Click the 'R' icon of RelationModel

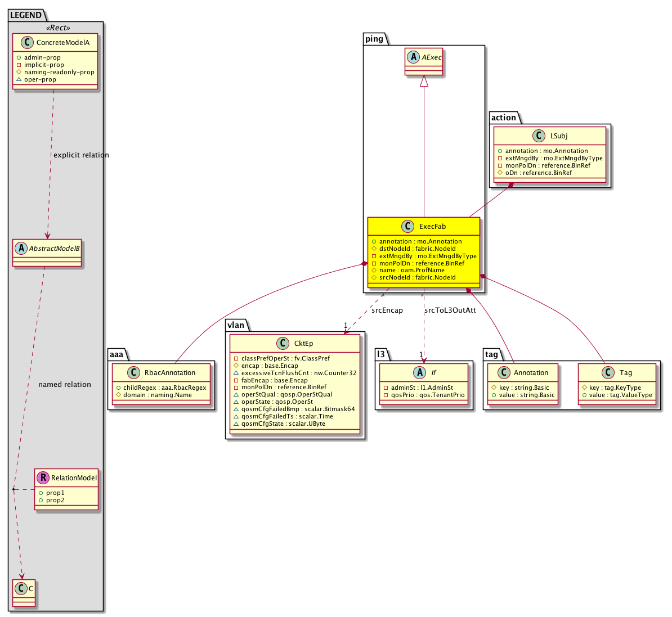point(43,478)
